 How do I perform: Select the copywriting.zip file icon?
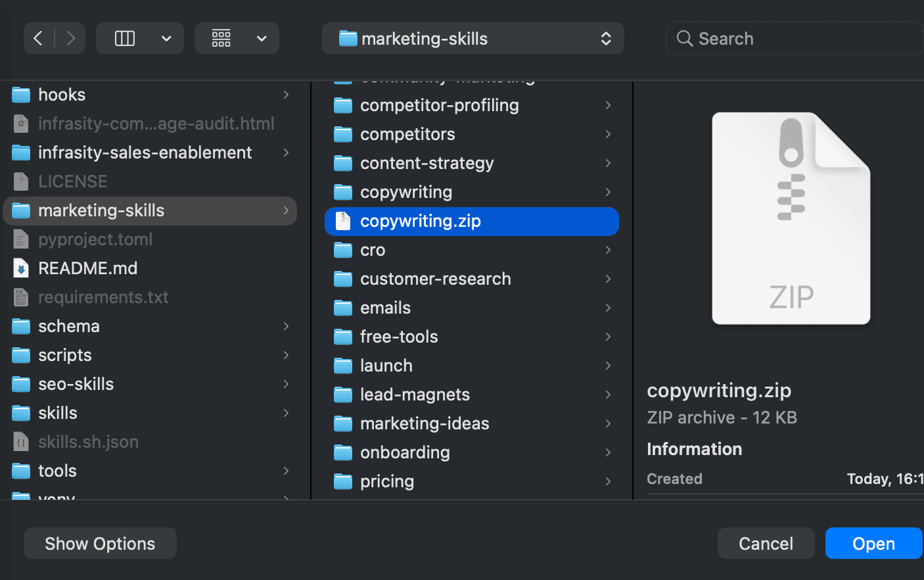click(343, 221)
